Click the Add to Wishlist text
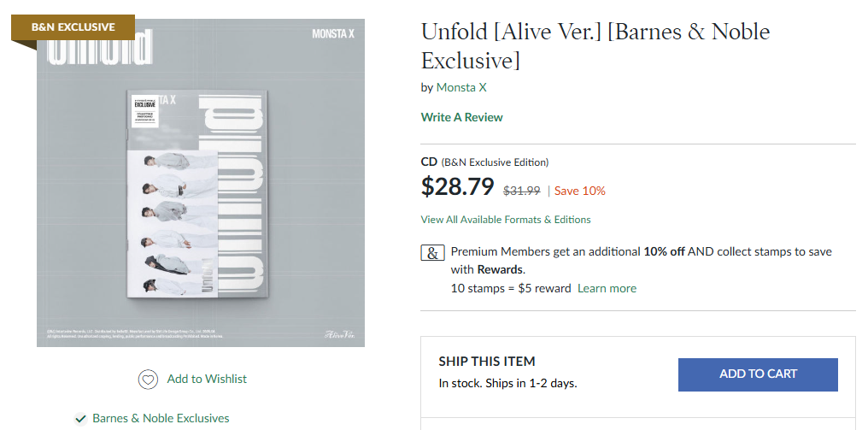 pyautogui.click(x=207, y=379)
